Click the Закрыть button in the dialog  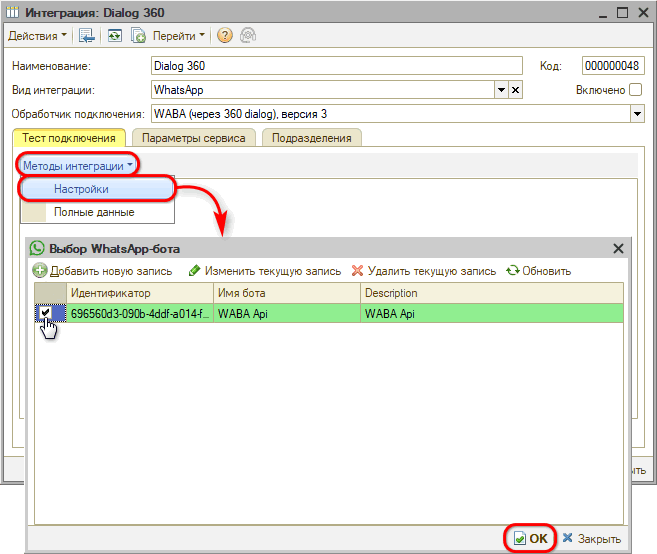591,538
